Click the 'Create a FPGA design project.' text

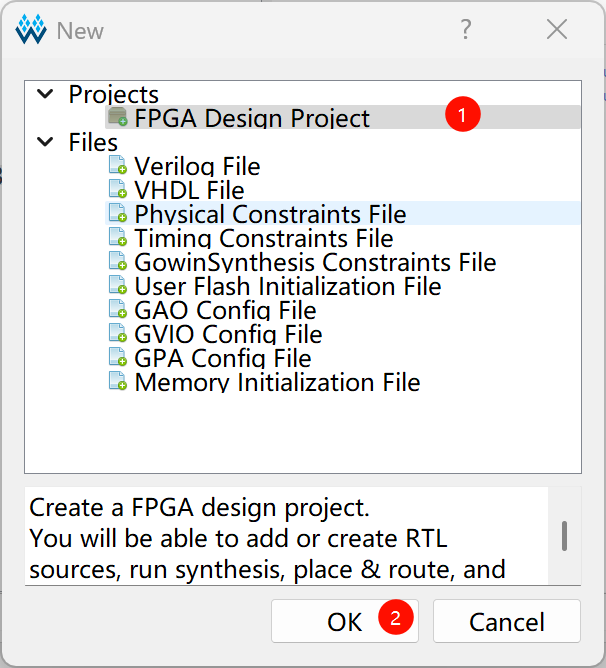pos(199,508)
